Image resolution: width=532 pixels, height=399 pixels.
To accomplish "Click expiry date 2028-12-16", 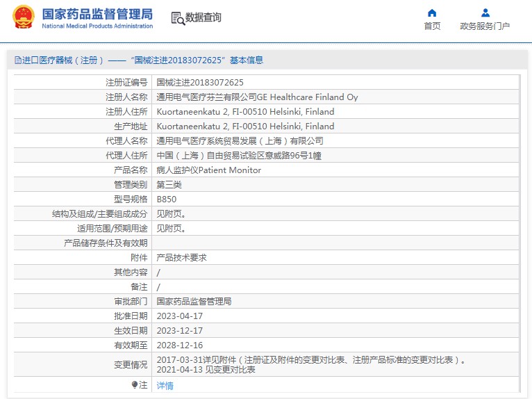I will tap(179, 345).
